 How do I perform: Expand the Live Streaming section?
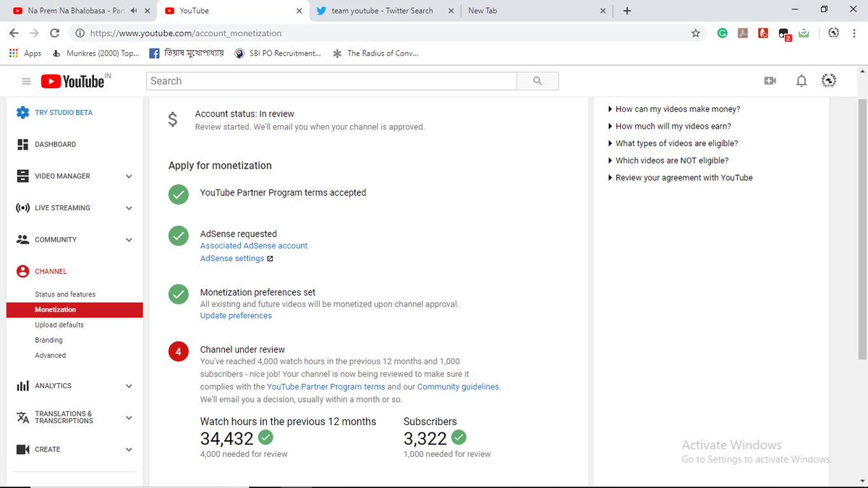tap(129, 208)
